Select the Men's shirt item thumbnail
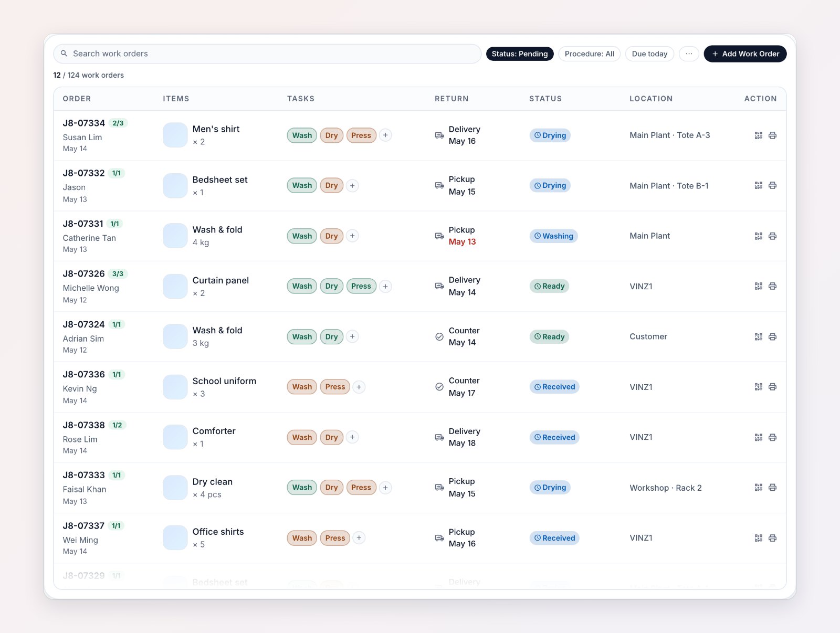The width and height of the screenshot is (840, 633). (x=175, y=135)
